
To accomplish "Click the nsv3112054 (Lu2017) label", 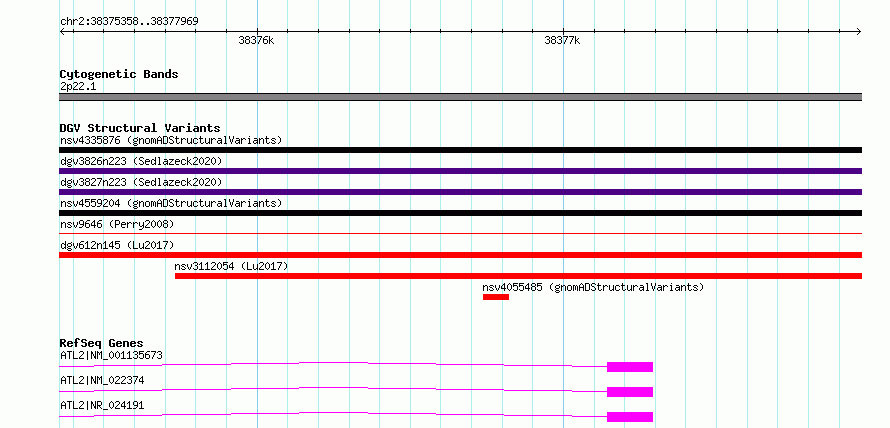I will [x=232, y=266].
